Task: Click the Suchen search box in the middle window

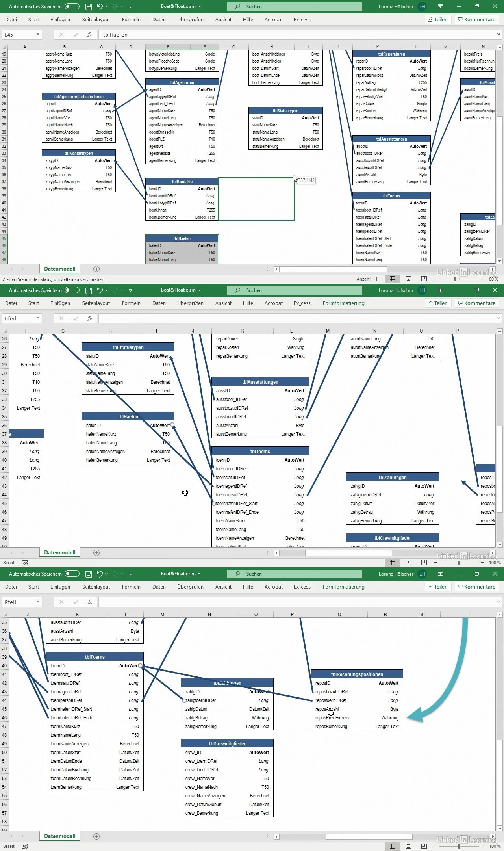Action: [295, 290]
